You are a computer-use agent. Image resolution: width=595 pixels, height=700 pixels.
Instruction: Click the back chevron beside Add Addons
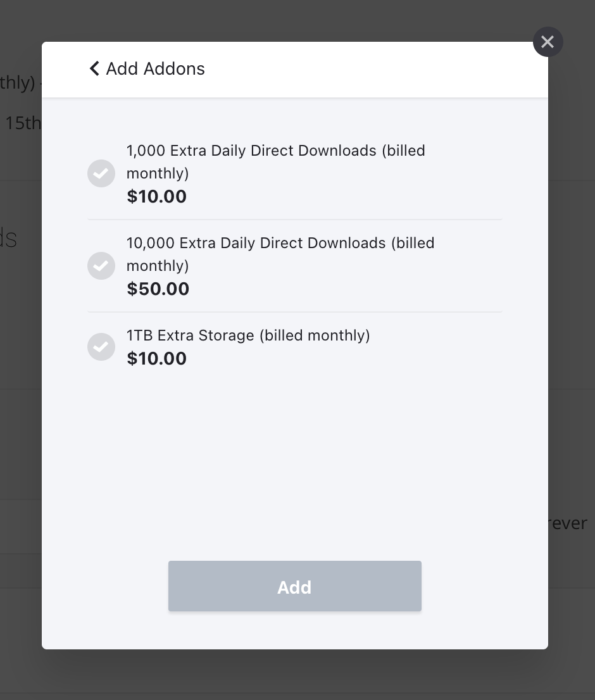point(94,68)
